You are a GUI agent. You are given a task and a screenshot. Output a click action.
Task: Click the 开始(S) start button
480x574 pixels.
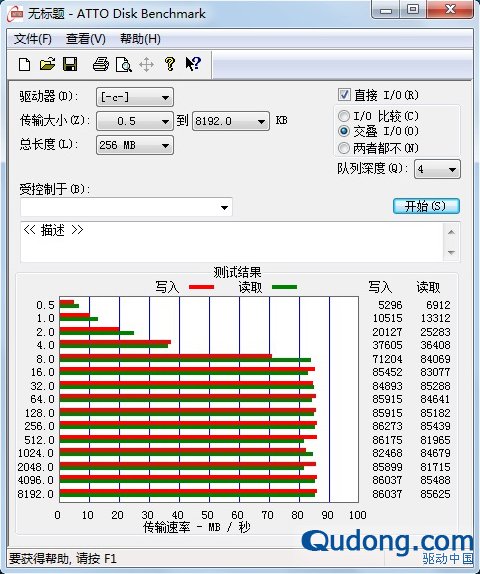point(426,206)
